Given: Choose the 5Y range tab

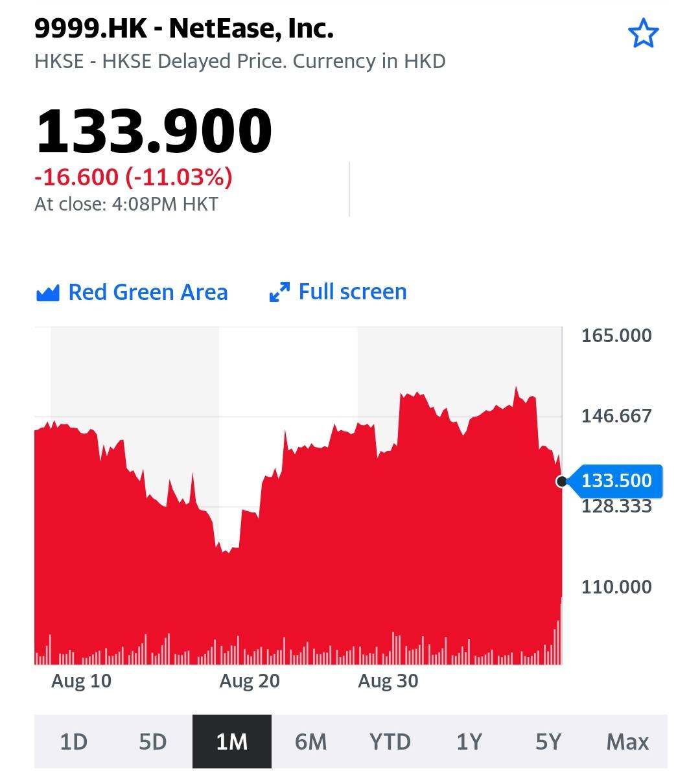Looking at the screenshot, I should coord(548,741).
